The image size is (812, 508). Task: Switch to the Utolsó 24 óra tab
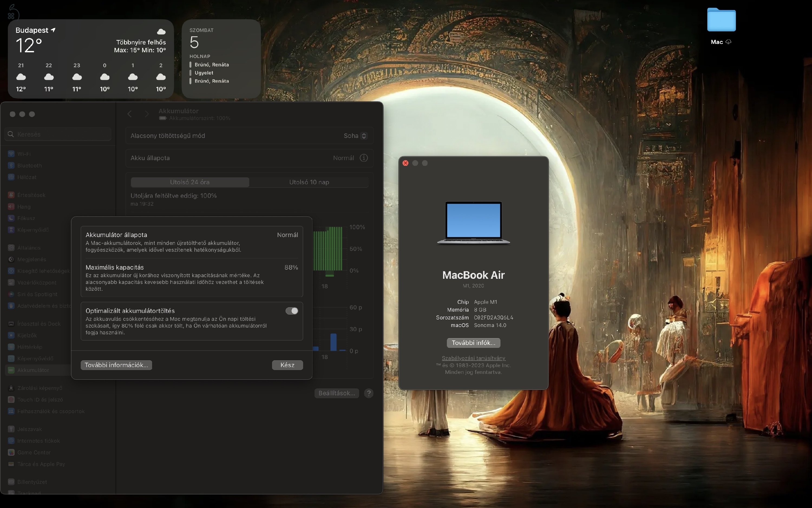(190, 182)
